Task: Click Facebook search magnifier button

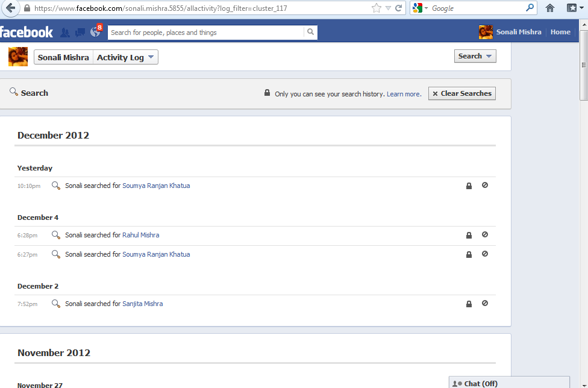Action: (x=310, y=33)
